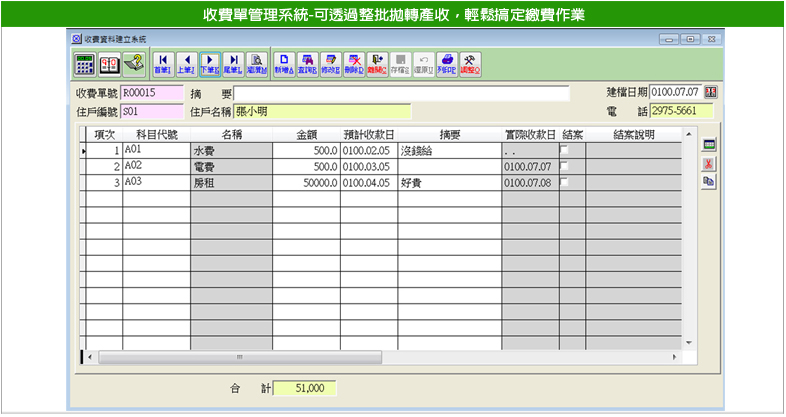Go to the previous record (上筆)
Screen dimensions: 786x417
click(186, 64)
